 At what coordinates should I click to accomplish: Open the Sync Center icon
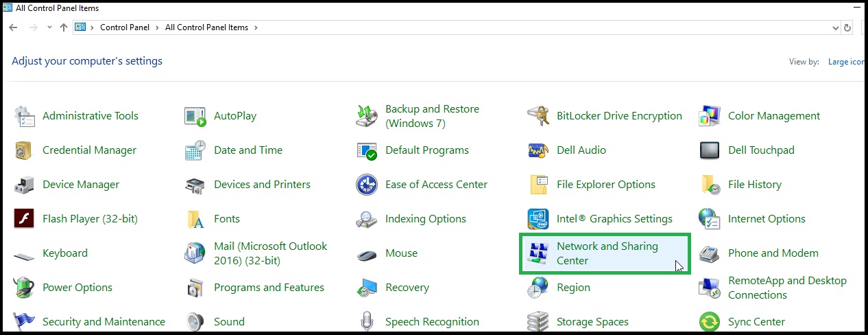(x=710, y=321)
